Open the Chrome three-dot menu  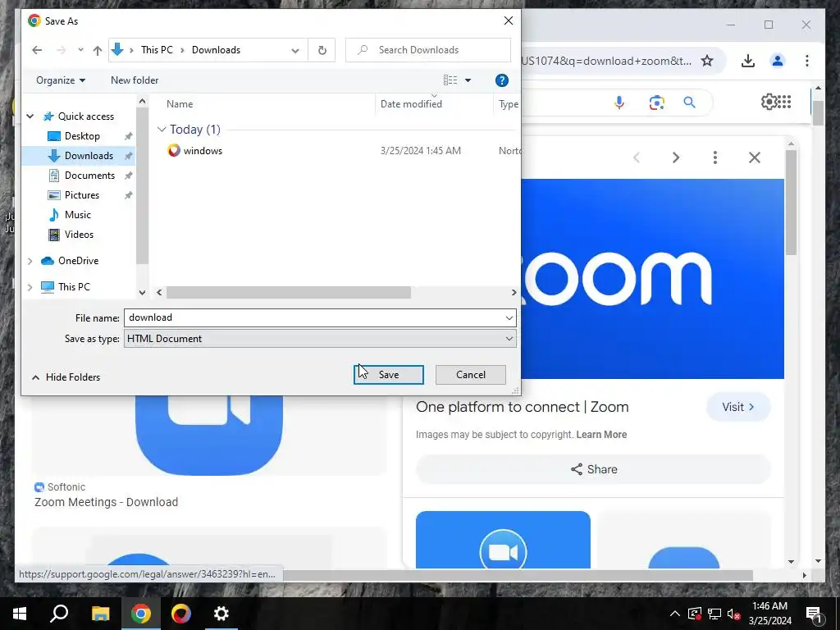(x=807, y=61)
